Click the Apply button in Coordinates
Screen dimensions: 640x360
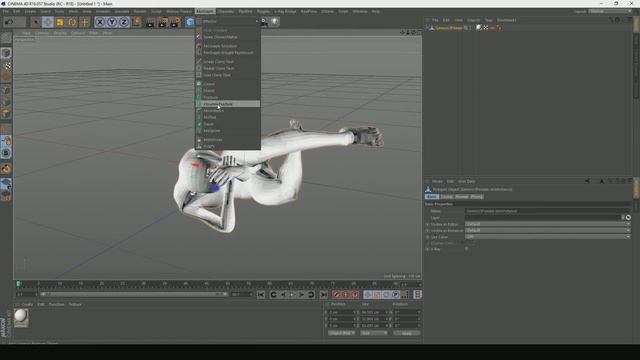407,333
